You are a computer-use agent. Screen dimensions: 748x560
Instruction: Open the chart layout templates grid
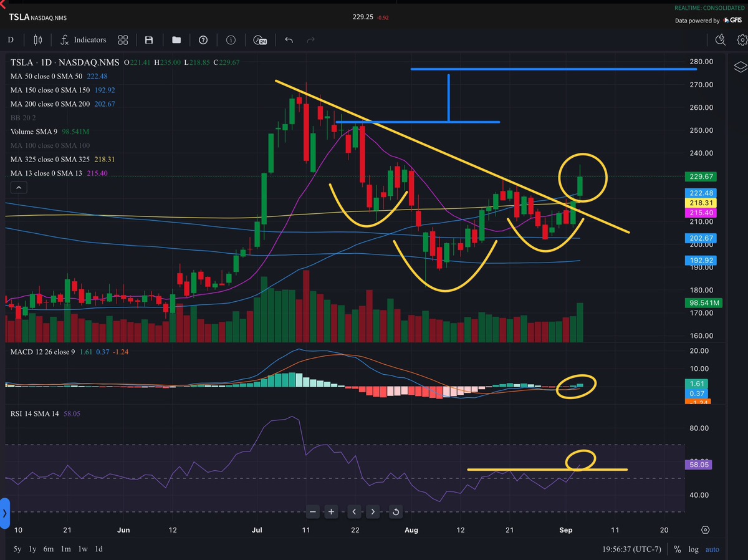click(123, 40)
